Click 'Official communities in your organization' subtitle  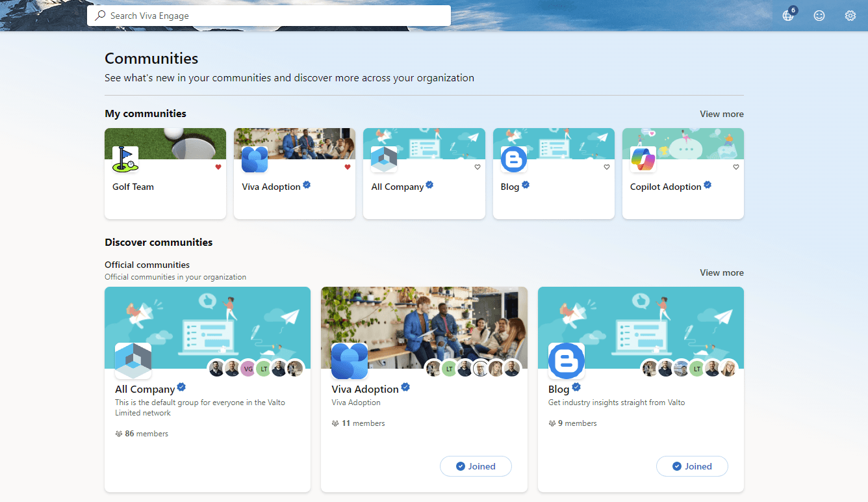tap(175, 277)
